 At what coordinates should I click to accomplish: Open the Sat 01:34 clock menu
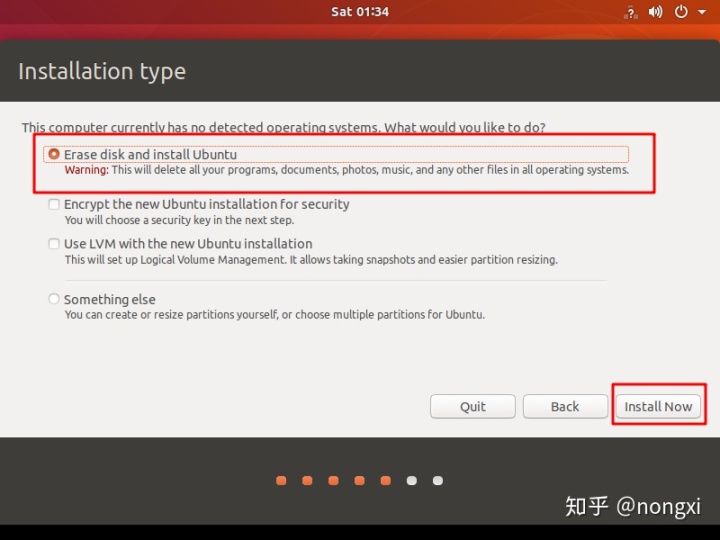pyautogui.click(x=360, y=11)
